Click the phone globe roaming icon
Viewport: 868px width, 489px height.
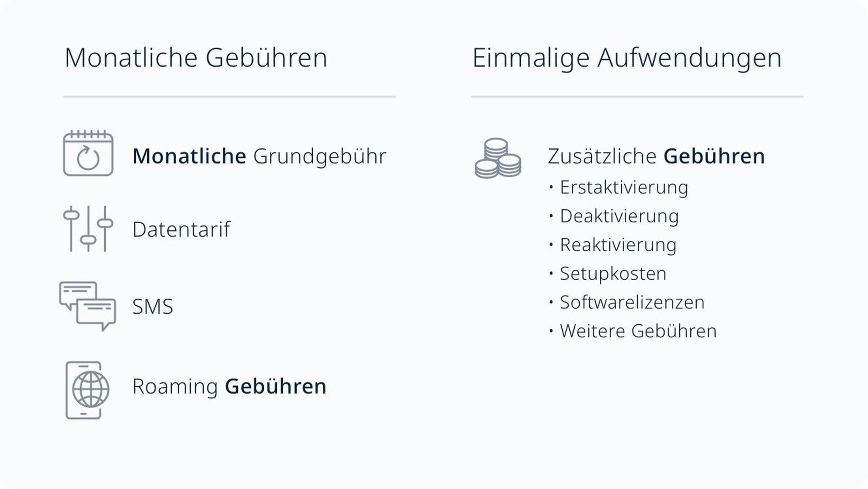coord(88,390)
